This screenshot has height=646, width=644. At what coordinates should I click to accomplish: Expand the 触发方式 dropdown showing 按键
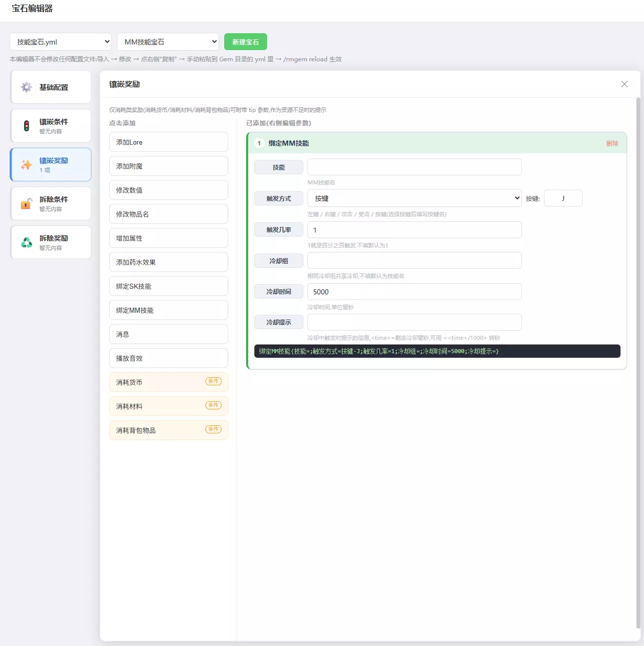[x=415, y=198]
